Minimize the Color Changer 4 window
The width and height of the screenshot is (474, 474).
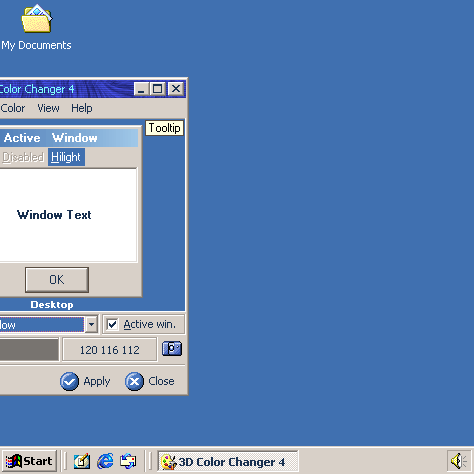141,89
